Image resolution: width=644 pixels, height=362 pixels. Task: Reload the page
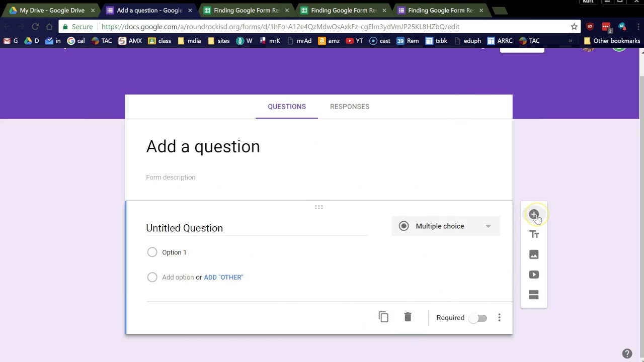(35, 26)
